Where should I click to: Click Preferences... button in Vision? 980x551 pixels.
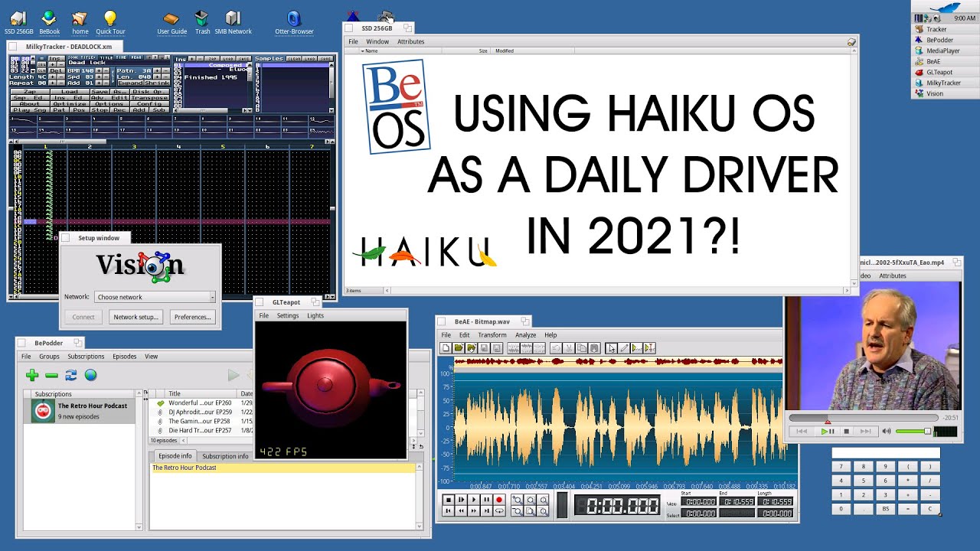click(192, 317)
